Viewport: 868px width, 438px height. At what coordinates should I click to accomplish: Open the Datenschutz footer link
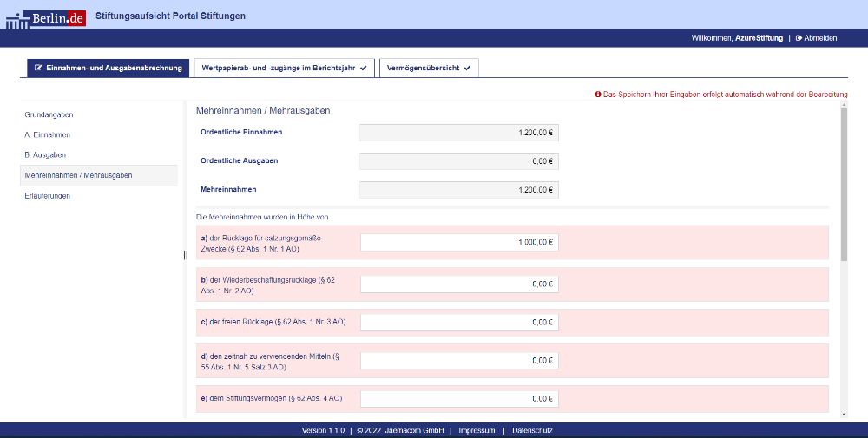click(532, 430)
